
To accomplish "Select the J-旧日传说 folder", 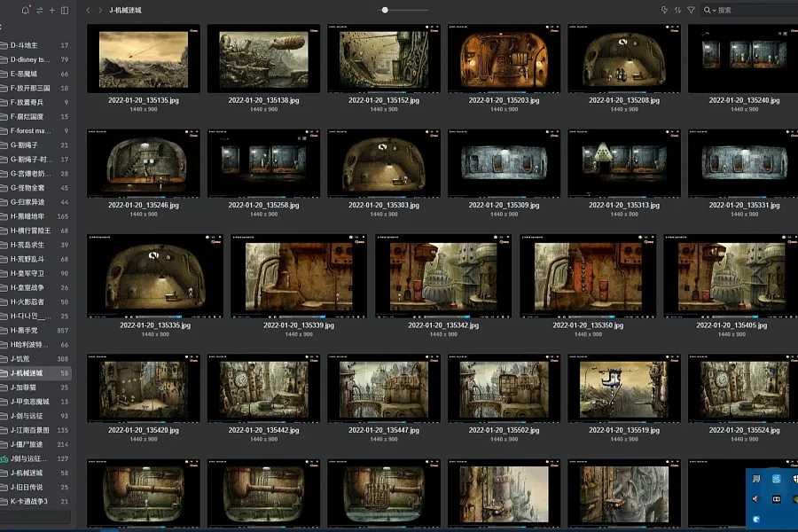I will tap(35, 487).
